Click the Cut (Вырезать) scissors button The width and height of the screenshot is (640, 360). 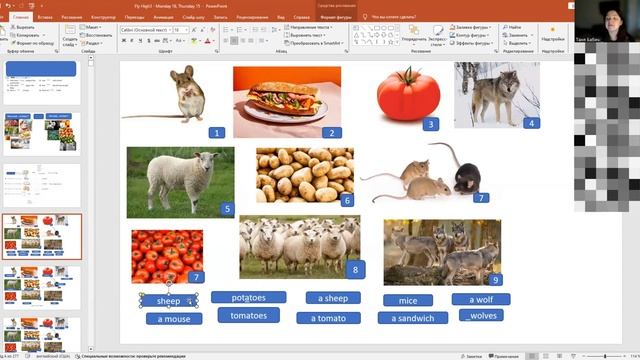pyautogui.click(x=23, y=27)
